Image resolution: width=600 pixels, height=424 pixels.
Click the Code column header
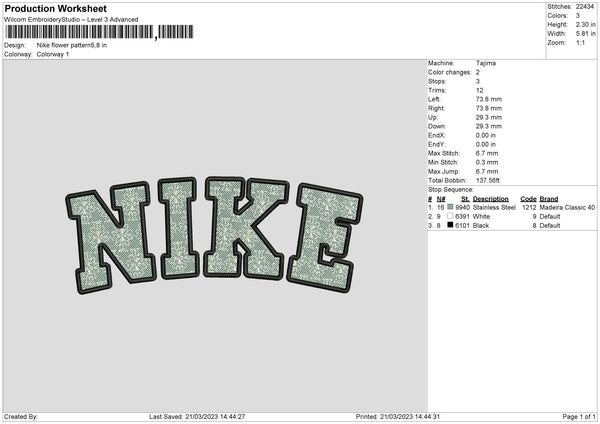(528, 199)
